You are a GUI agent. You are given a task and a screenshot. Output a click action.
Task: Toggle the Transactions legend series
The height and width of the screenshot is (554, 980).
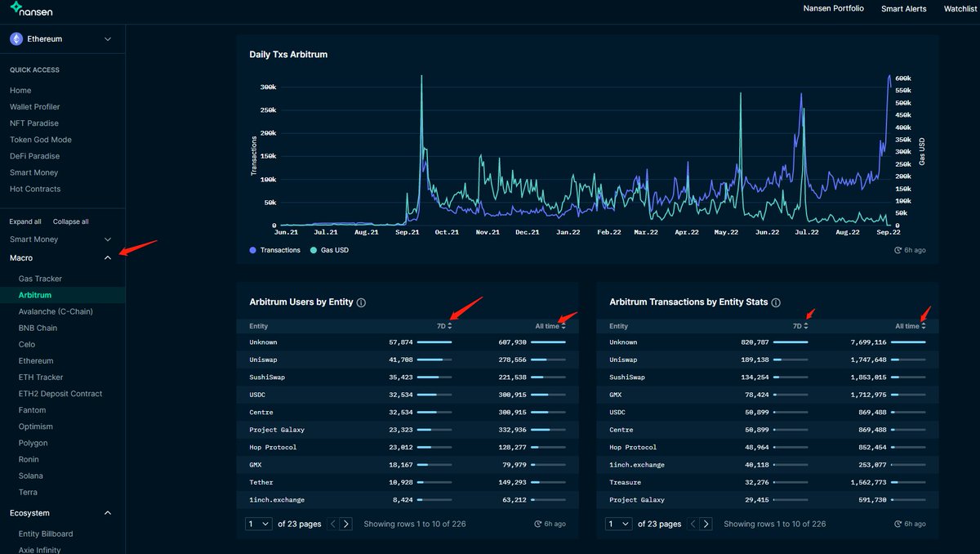[275, 250]
